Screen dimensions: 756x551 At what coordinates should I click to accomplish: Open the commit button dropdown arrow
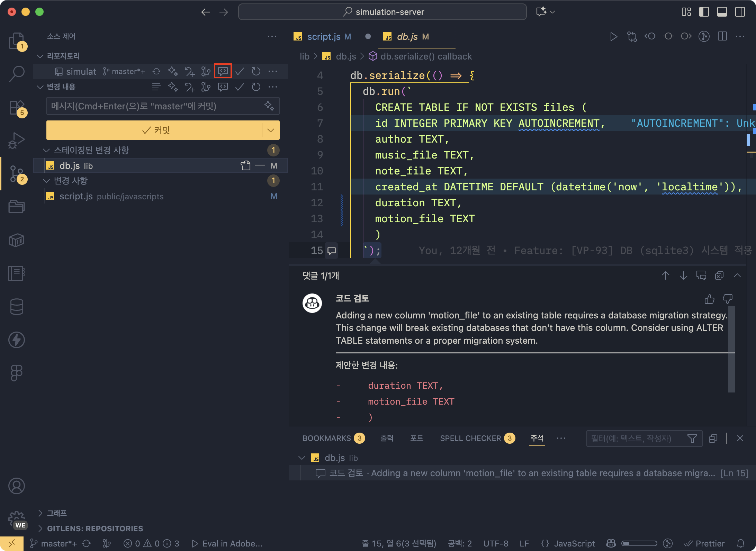(x=270, y=130)
